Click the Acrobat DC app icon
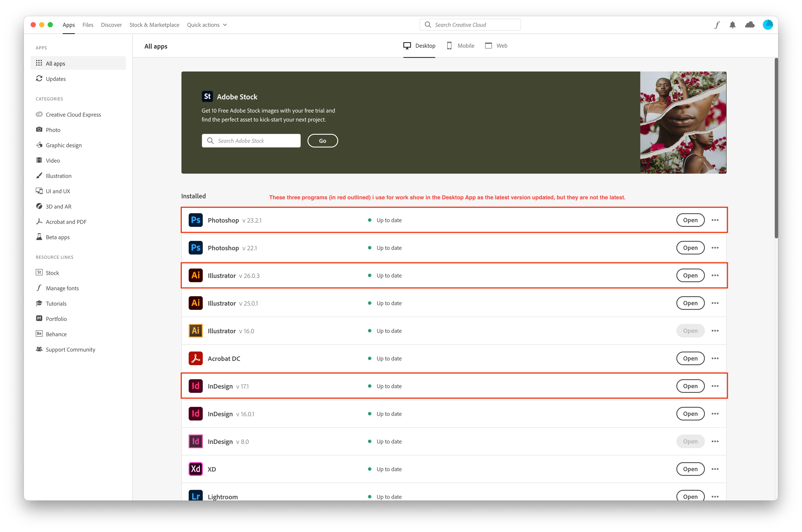802x532 pixels. [x=195, y=358]
